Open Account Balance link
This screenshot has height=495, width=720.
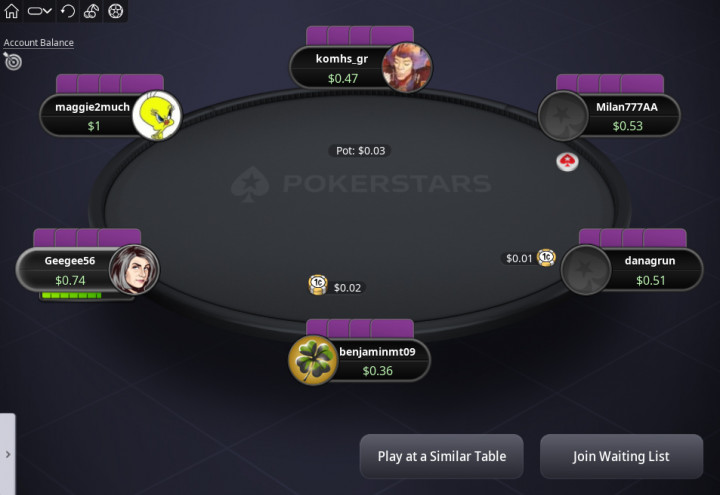point(39,43)
